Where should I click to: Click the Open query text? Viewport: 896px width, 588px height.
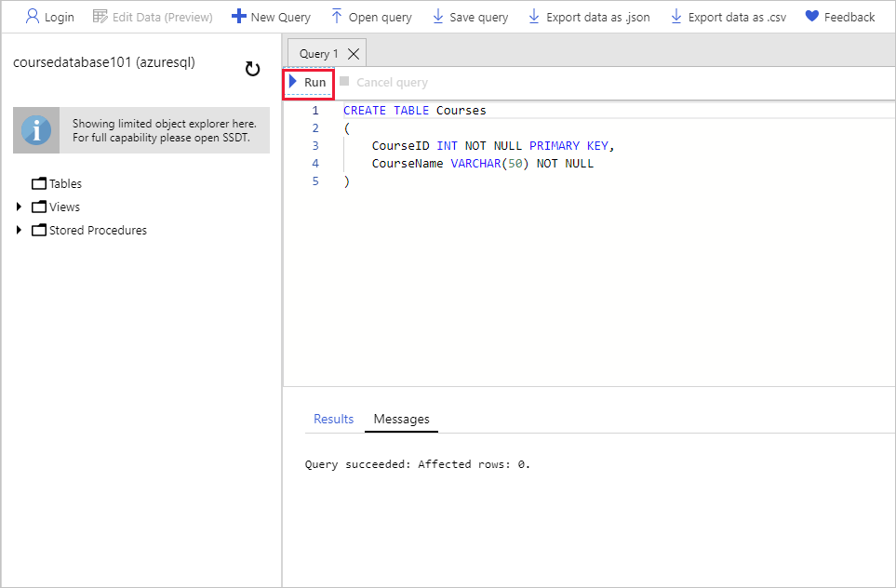coord(380,17)
